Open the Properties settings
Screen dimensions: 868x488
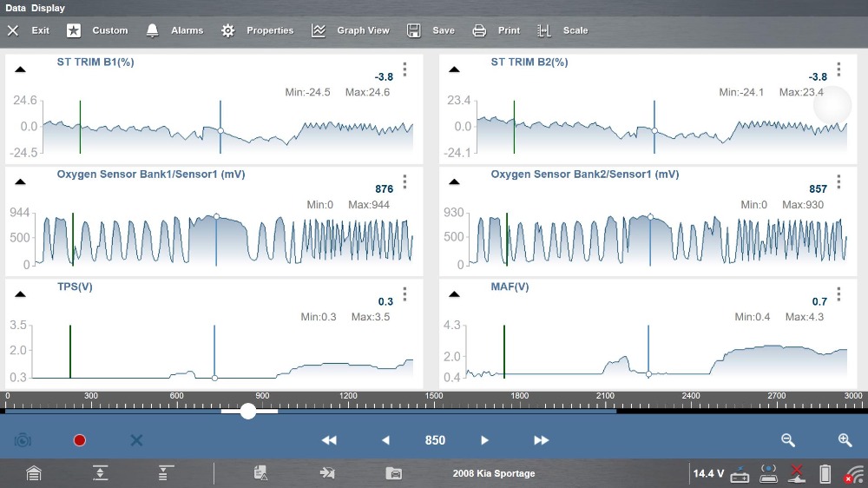tap(257, 30)
